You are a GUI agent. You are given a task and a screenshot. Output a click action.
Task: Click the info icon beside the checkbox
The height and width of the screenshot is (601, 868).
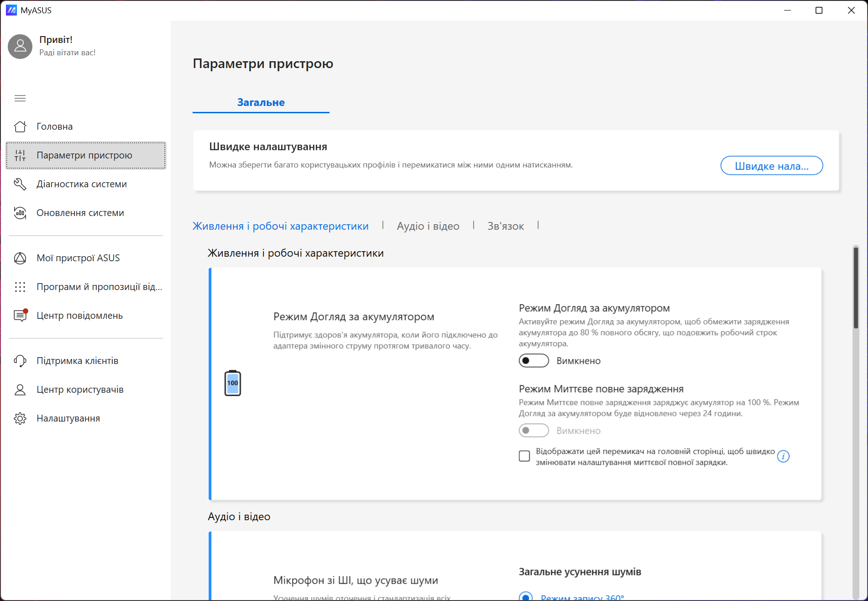[783, 456]
